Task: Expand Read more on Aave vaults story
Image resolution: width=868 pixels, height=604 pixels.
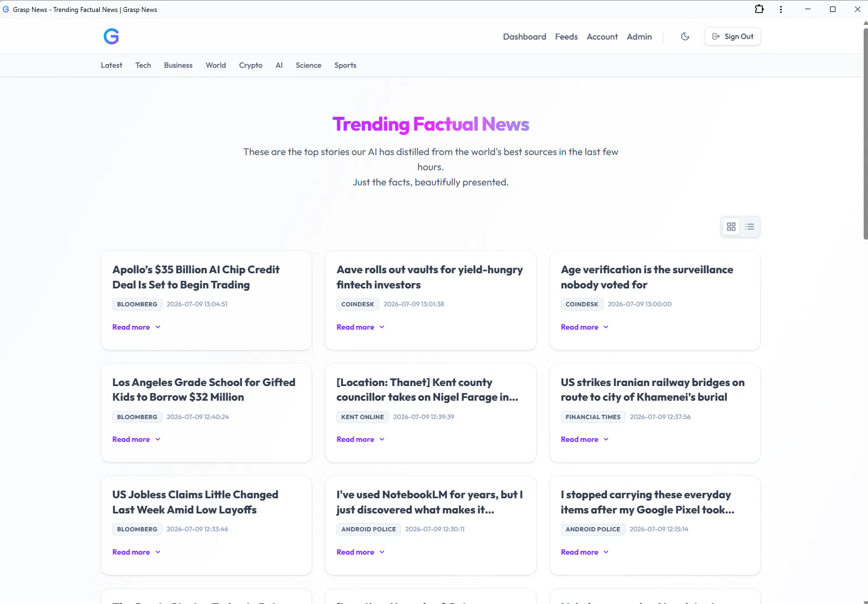Action: (x=360, y=327)
